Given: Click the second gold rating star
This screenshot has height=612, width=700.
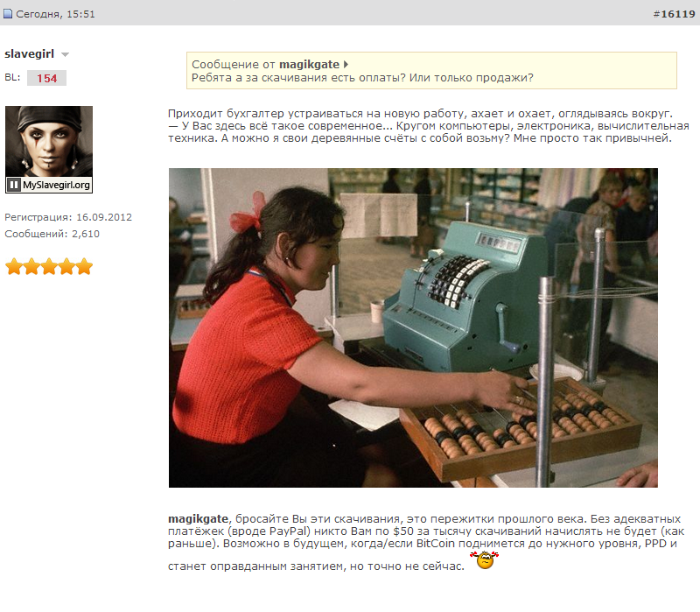Looking at the screenshot, I should point(31,266).
